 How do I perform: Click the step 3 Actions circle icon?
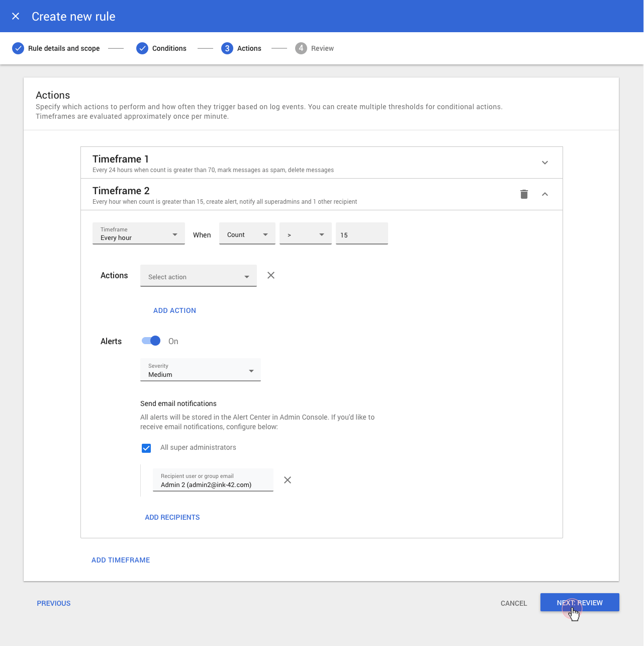click(x=227, y=48)
